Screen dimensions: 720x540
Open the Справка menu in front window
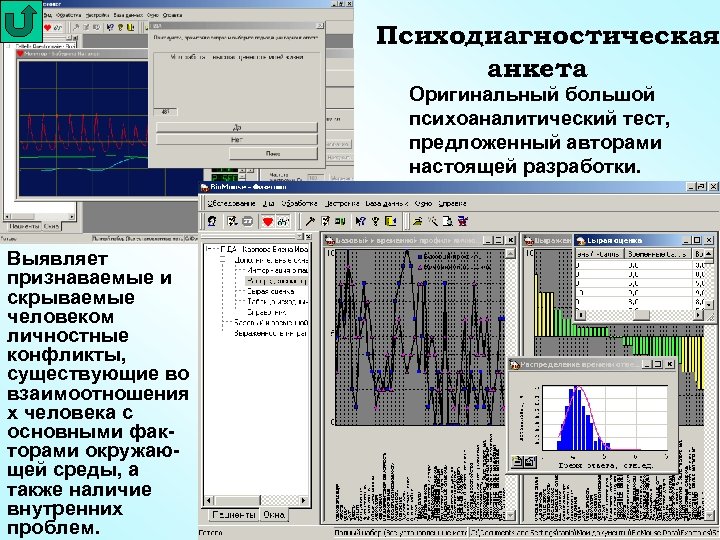[452, 203]
